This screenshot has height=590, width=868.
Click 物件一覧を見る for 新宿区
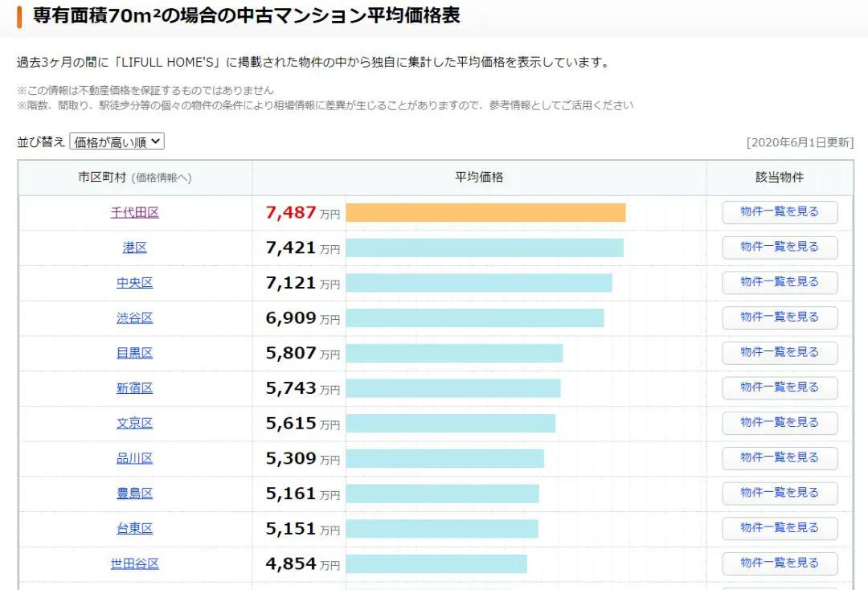(779, 387)
